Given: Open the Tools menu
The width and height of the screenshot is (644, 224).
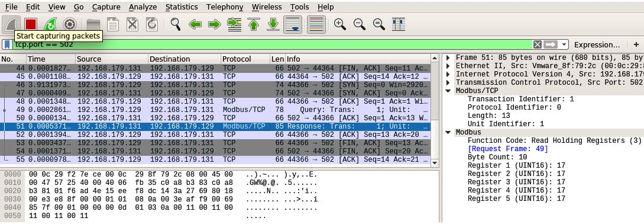Looking at the screenshot, I should click(299, 7).
